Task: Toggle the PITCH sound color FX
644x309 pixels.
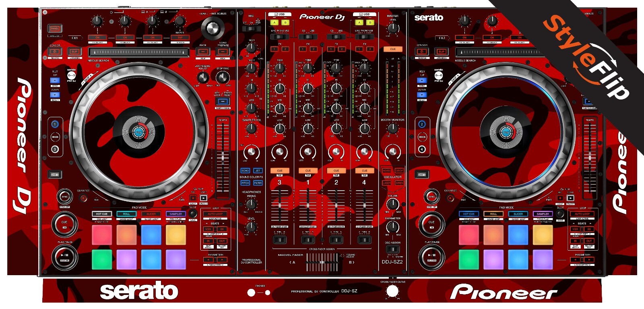Action: coord(245,183)
